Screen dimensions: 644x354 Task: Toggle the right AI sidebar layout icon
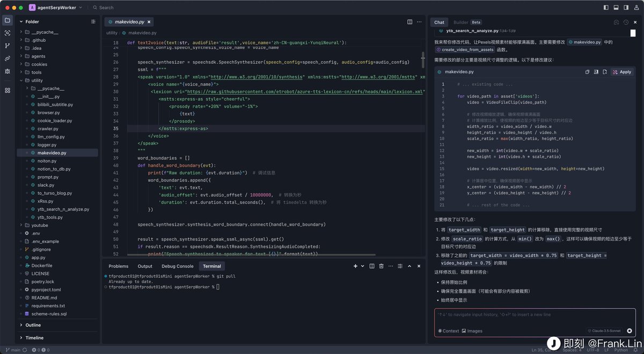pos(626,8)
